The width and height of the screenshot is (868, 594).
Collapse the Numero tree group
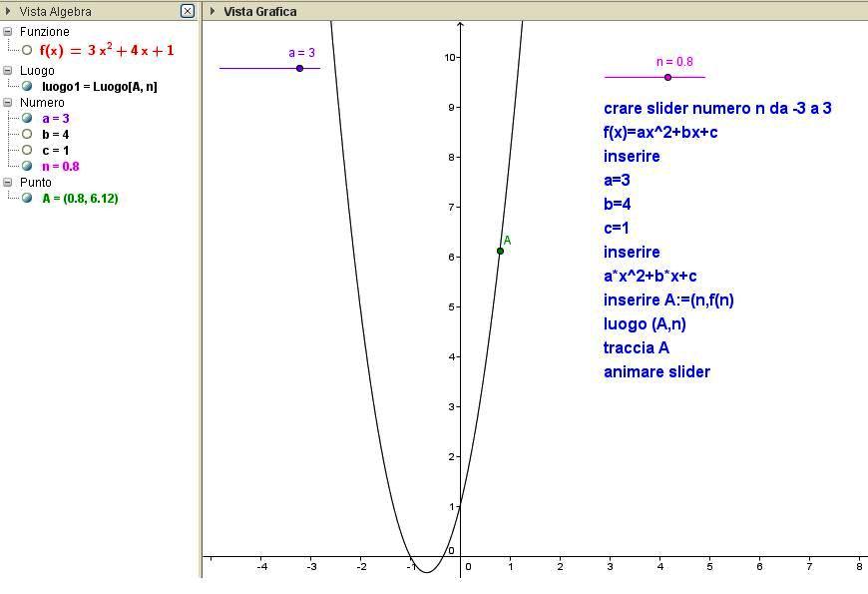click(8, 103)
